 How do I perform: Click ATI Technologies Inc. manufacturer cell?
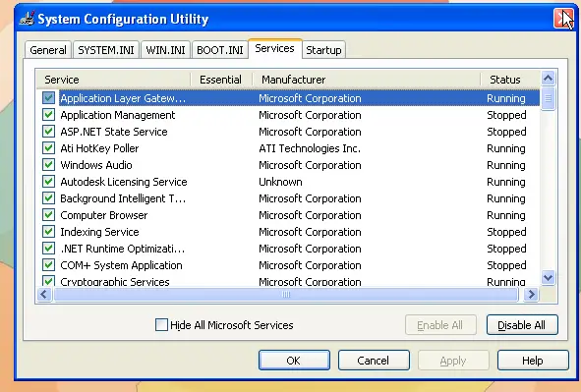[310, 148]
